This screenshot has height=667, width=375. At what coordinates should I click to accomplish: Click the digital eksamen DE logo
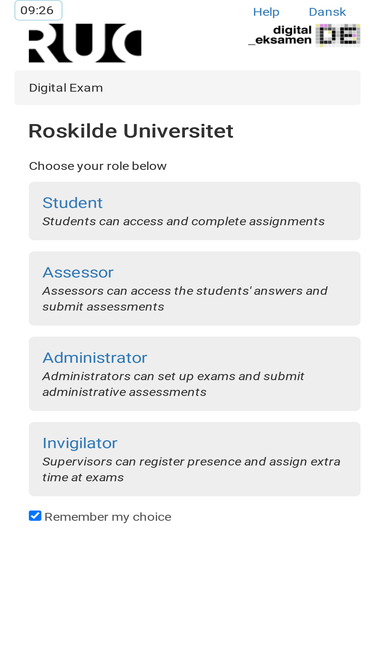point(304,35)
